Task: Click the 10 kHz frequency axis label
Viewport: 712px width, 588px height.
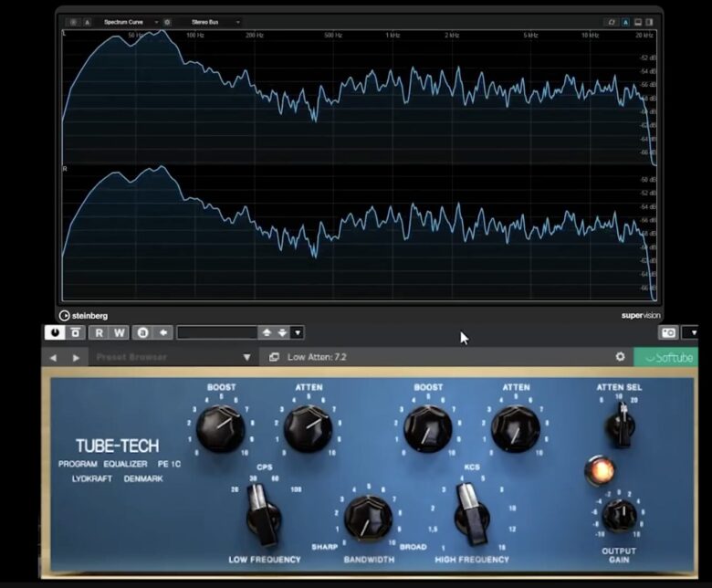Action: [x=590, y=35]
